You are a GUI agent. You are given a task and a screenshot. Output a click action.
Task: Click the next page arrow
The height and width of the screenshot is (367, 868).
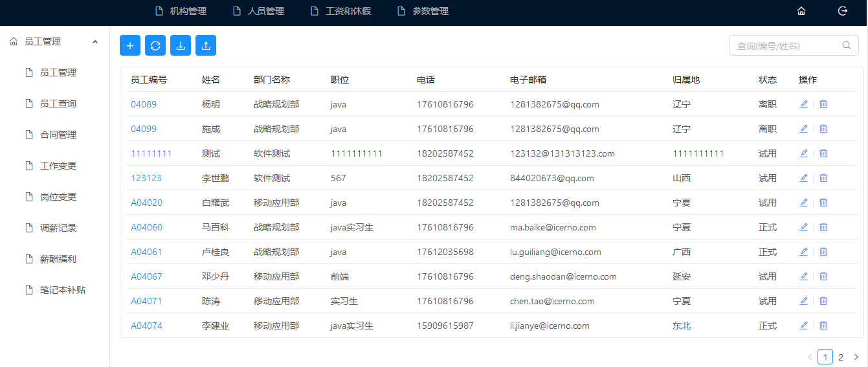pyautogui.click(x=856, y=357)
